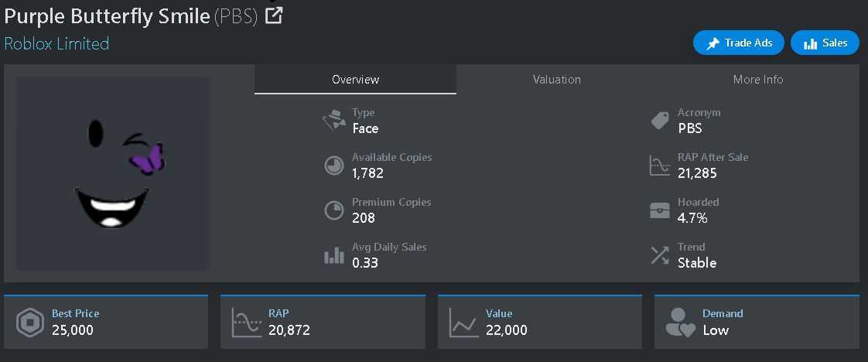Switch to the Valuation tab
868x362 pixels.
coord(557,79)
